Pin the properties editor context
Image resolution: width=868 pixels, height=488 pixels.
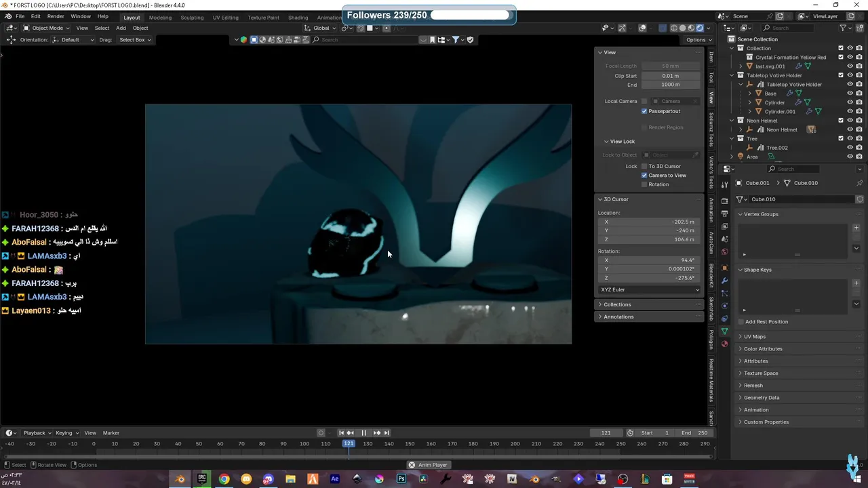point(860,183)
